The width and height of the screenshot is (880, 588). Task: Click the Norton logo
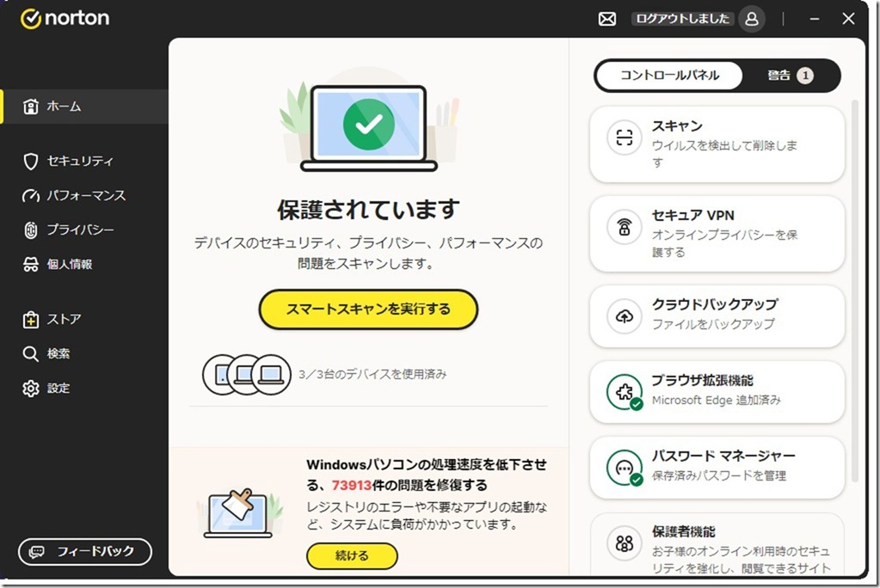[x=65, y=19]
